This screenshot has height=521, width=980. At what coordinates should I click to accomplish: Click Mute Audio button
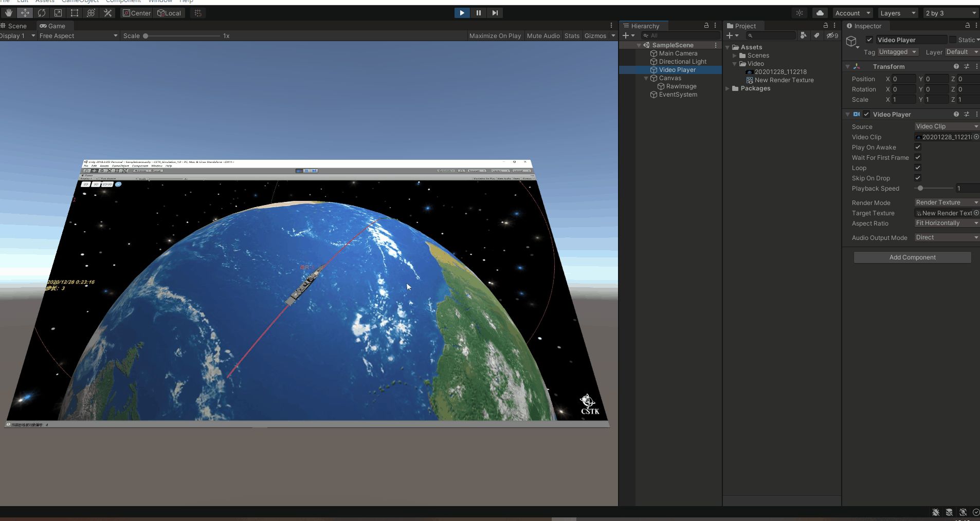[543, 35]
